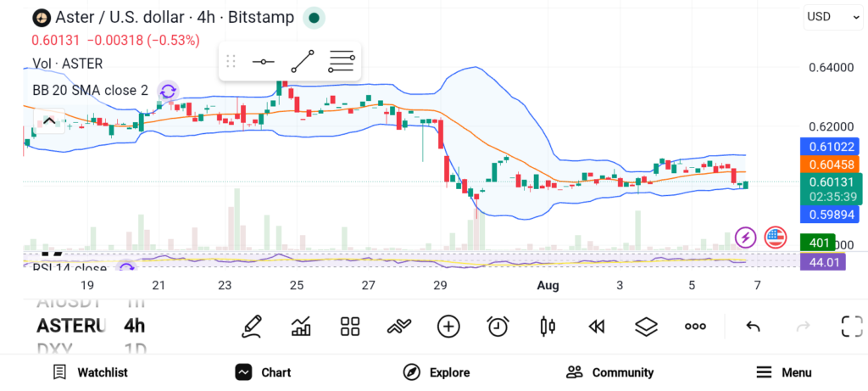Viewport: 868px width, 391px height.
Task: Open the Community tab
Action: point(610,372)
